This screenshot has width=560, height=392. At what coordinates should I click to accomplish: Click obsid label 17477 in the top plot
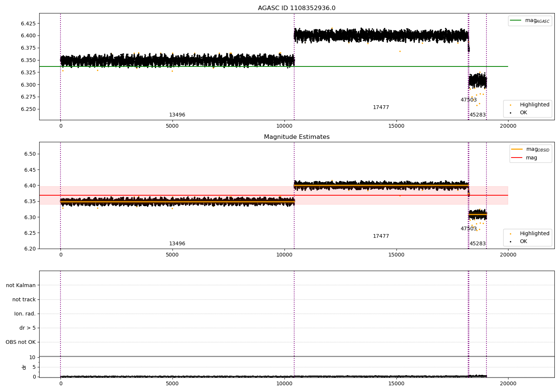point(381,108)
